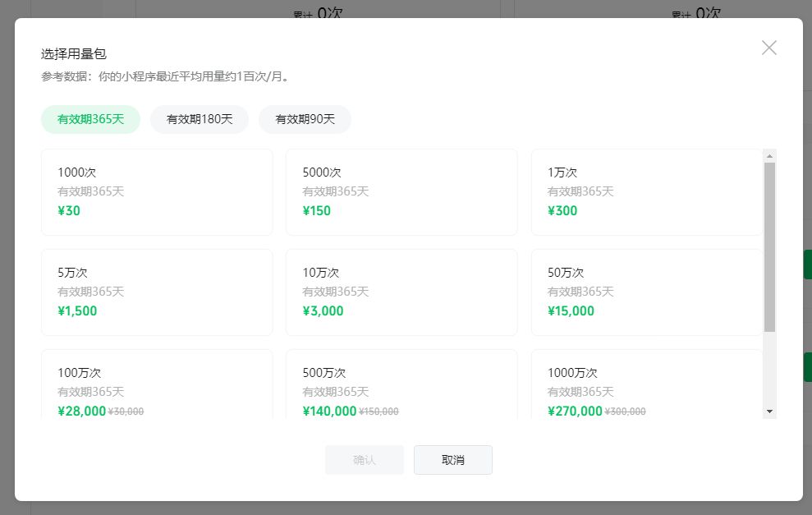Select the discounted 100万次 ¥28,000 package
The image size is (812, 515).
point(157,386)
